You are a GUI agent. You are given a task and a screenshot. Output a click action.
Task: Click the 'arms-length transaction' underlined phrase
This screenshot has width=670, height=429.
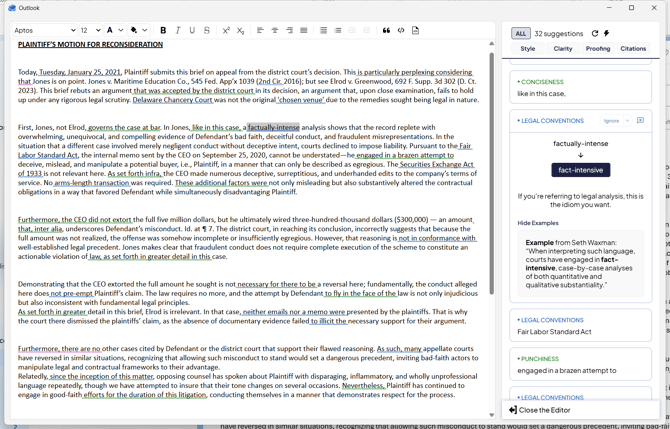tap(91, 182)
